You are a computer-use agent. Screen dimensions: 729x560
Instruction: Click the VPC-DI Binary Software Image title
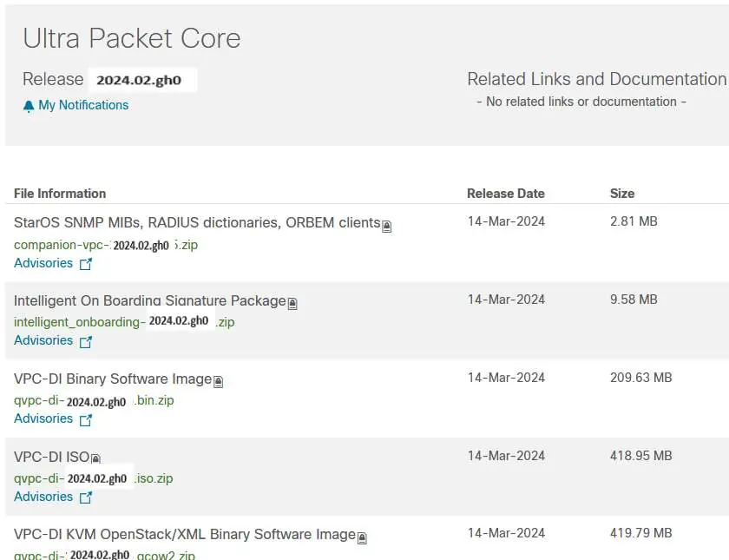pos(113,379)
